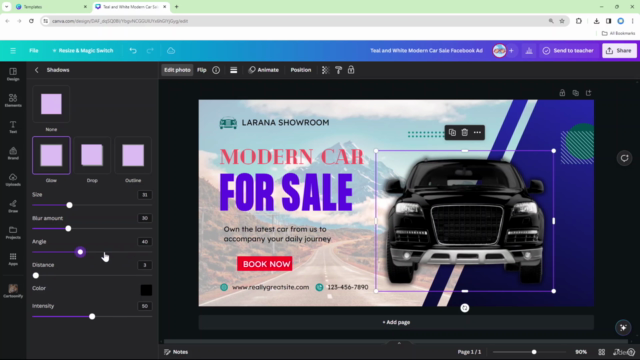Open the Position option
The height and width of the screenshot is (360, 640).
pyautogui.click(x=301, y=70)
